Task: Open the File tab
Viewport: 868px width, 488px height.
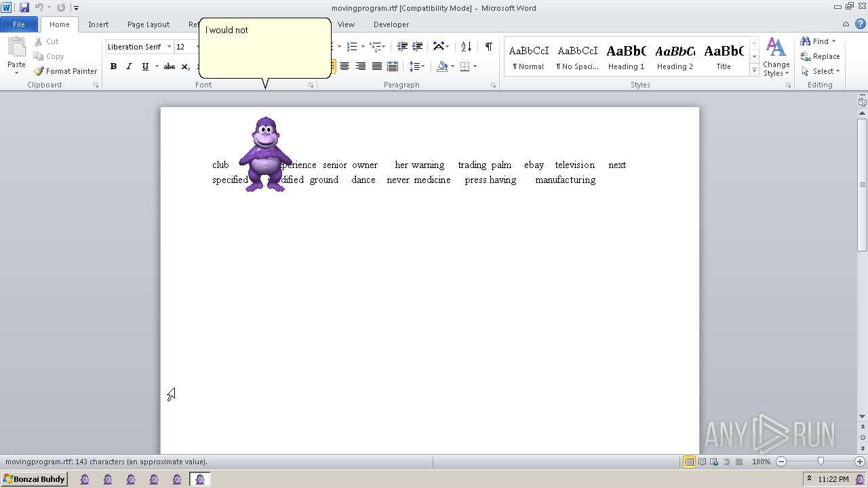Action: coord(19,24)
